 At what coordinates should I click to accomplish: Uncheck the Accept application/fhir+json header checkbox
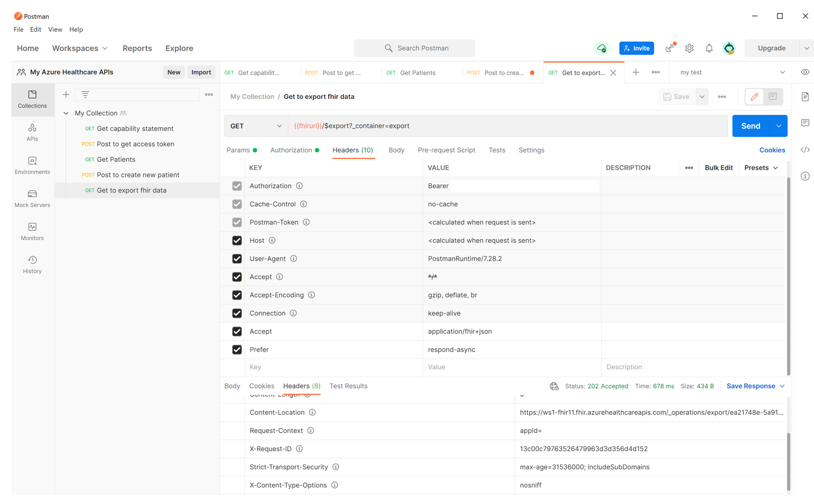point(237,332)
